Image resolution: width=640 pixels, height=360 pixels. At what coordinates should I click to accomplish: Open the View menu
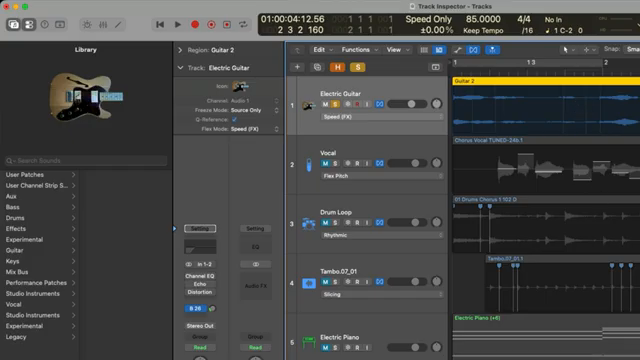(398, 50)
